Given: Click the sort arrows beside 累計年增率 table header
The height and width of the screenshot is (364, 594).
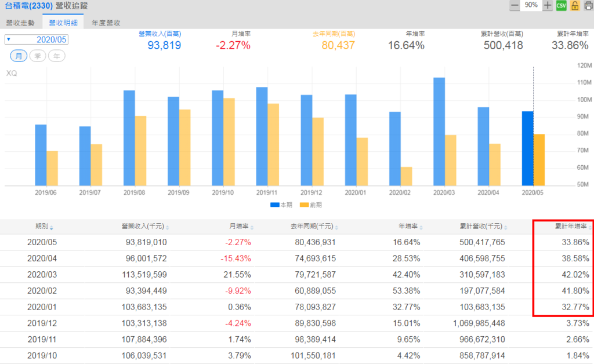Looking at the screenshot, I should [x=590, y=227].
